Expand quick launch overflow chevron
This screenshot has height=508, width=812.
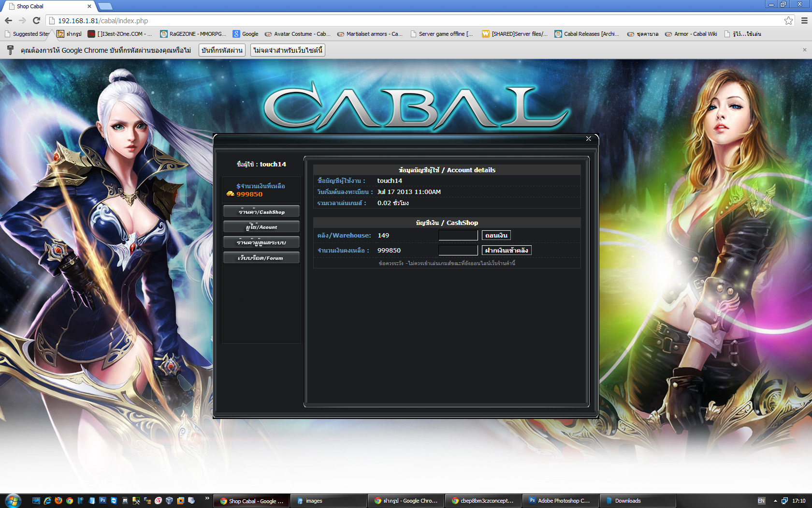point(207,498)
